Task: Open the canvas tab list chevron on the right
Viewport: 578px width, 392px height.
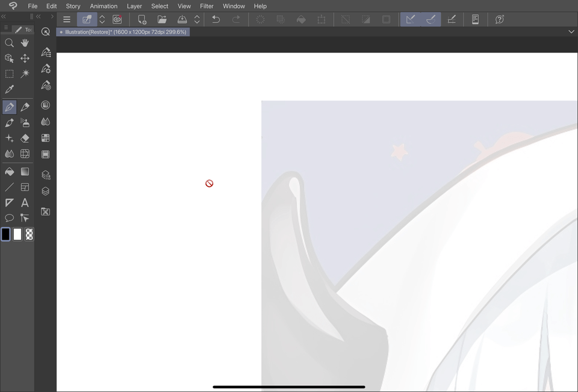Action: tap(571, 31)
